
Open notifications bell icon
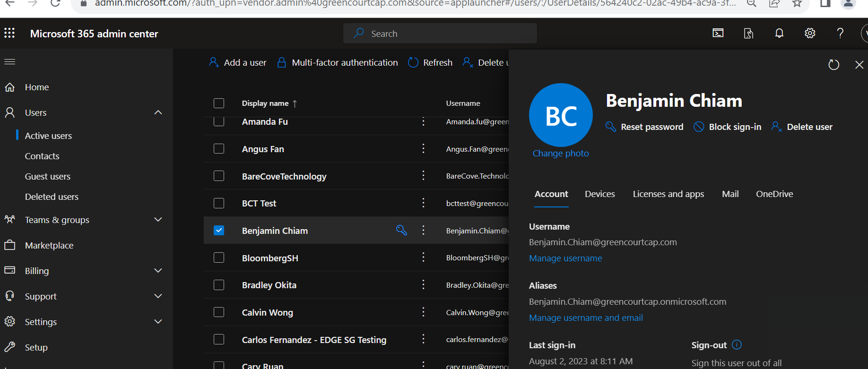779,33
